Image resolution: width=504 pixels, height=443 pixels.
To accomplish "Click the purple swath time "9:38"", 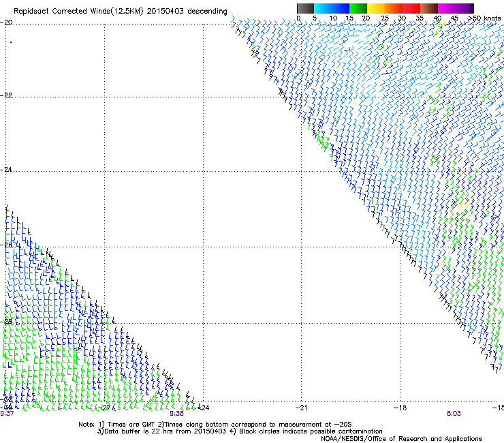I will tap(176, 414).
